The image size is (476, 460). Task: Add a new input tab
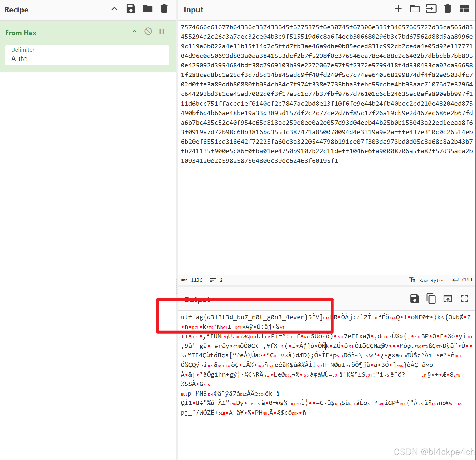[x=398, y=8]
